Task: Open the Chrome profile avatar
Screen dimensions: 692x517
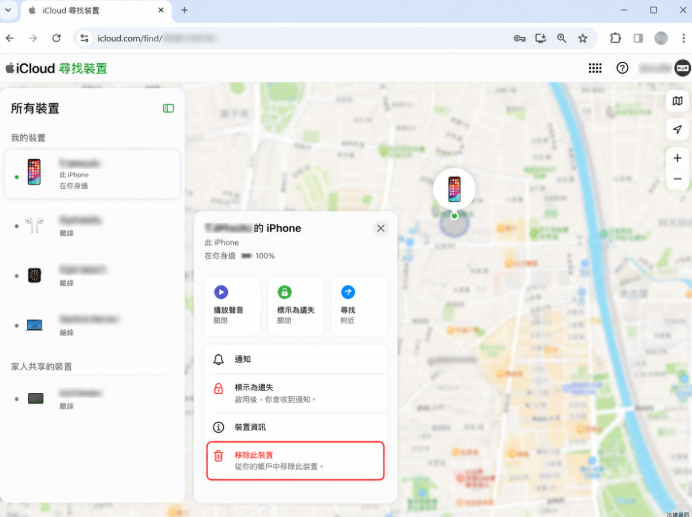Action: (x=661, y=38)
